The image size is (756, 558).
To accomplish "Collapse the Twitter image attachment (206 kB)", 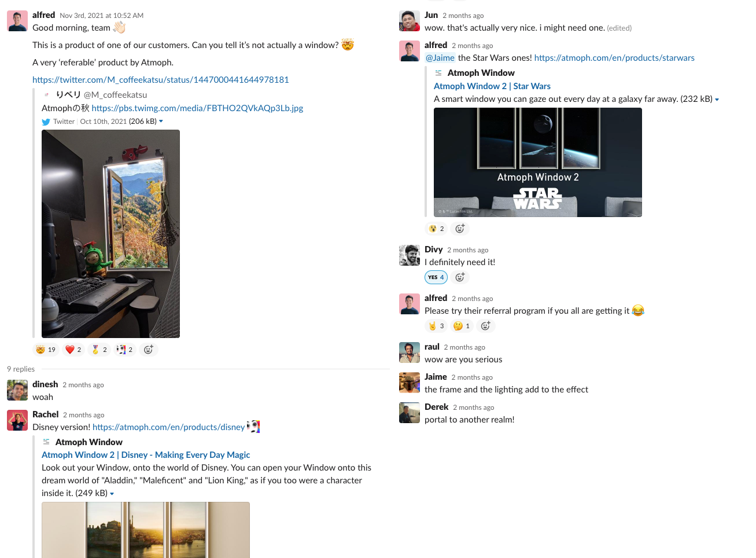I will coord(161,122).
